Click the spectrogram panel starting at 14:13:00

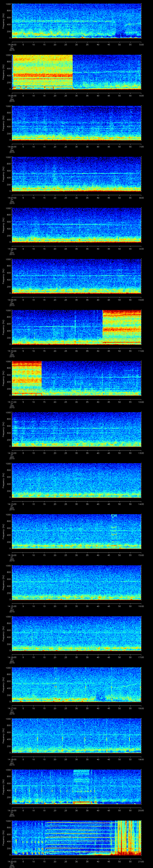pos(76,480)
